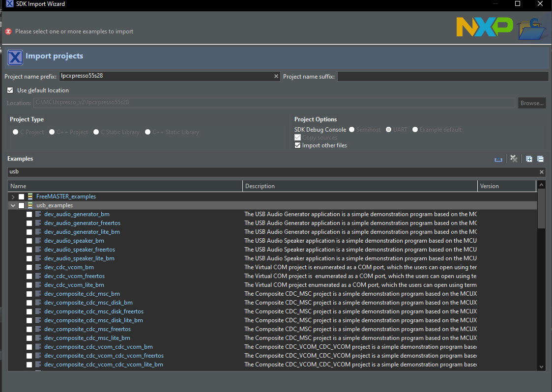Viewport: 552px width, 392px height.
Task: Click the Import projects X logo icon
Action: [15, 57]
